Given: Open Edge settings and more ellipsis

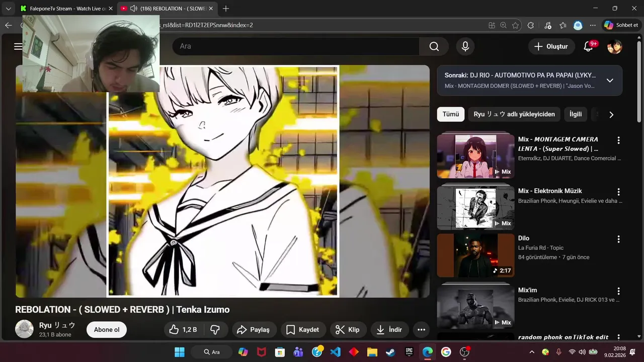Looking at the screenshot, I should point(593,25).
